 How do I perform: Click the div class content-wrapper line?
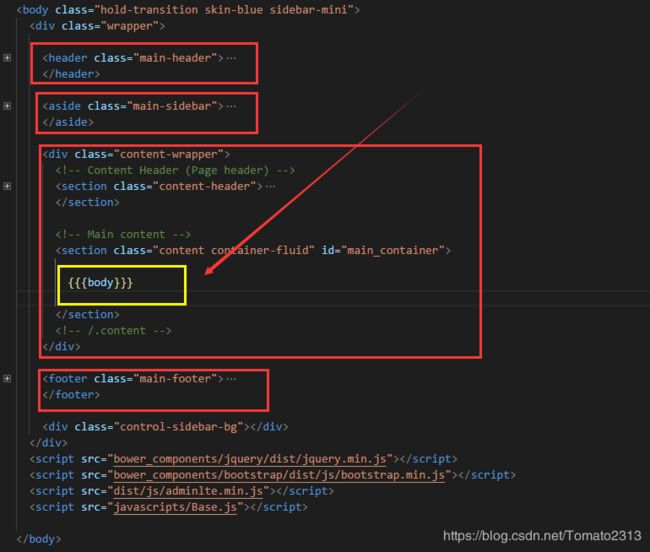point(136,154)
